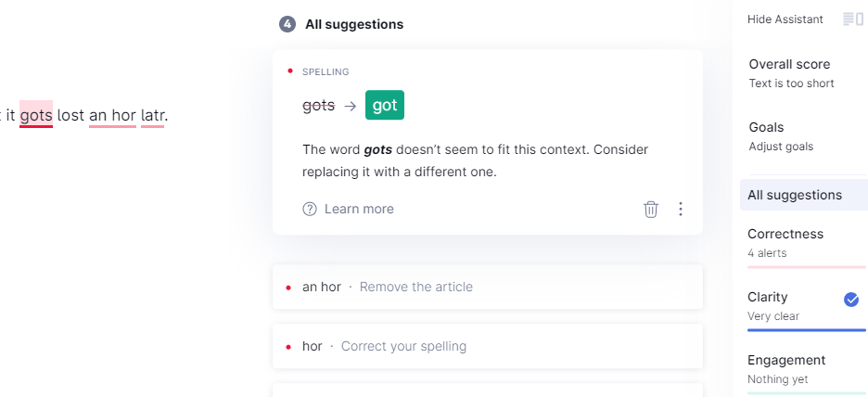Open the three-dot more options menu

pos(681,210)
